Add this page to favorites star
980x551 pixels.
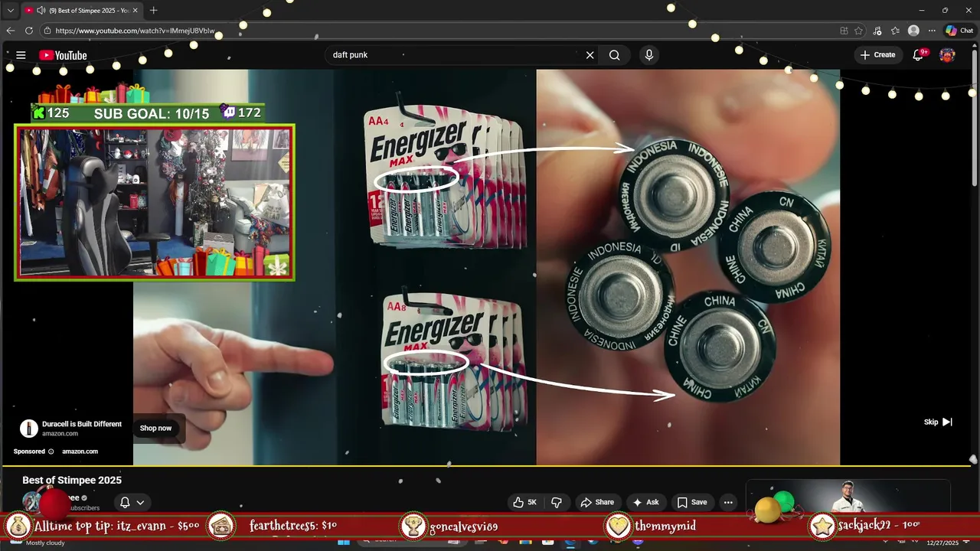click(859, 31)
